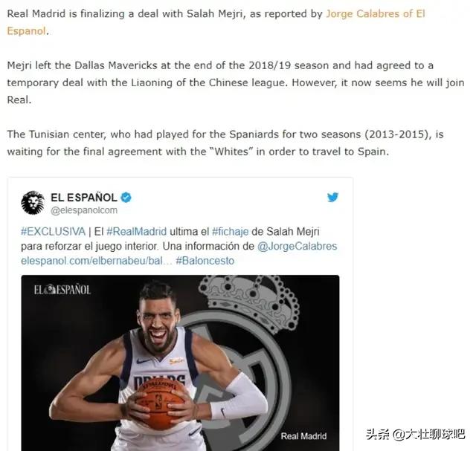The height and width of the screenshot is (451, 476).
Task: Click the #Baloncesto hashtag
Action: (x=205, y=261)
